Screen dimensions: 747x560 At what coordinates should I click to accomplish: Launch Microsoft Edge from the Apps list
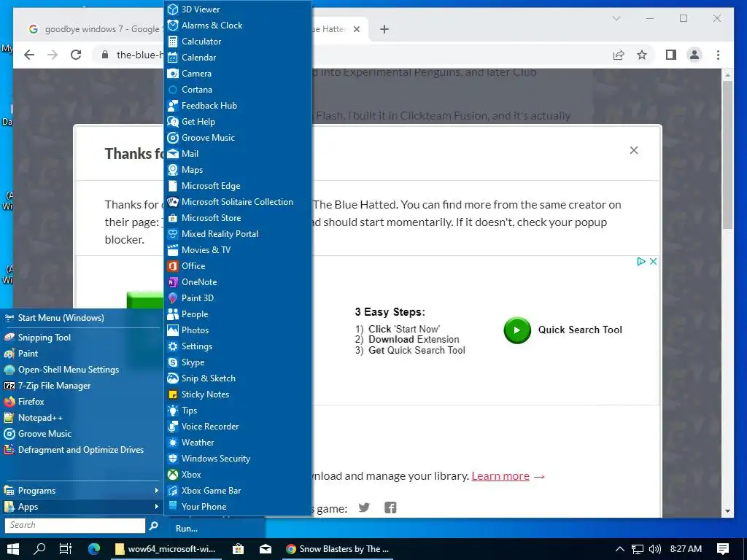click(x=239, y=186)
